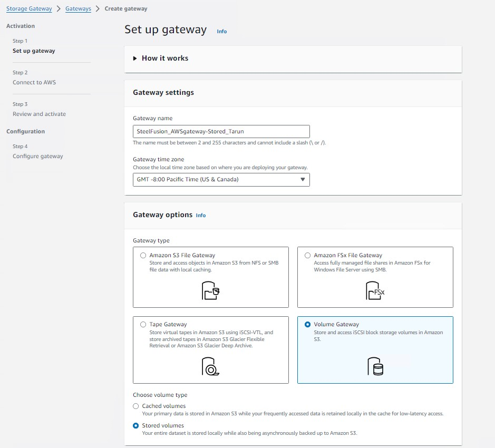Click the 'Gateway type' label
Viewport: 495px width, 448px height.
click(x=151, y=240)
